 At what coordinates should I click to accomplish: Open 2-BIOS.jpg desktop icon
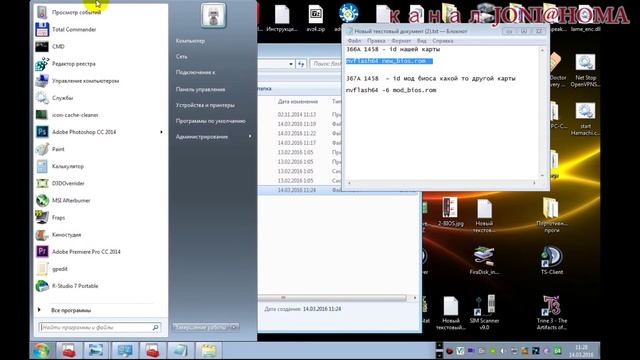(451, 212)
